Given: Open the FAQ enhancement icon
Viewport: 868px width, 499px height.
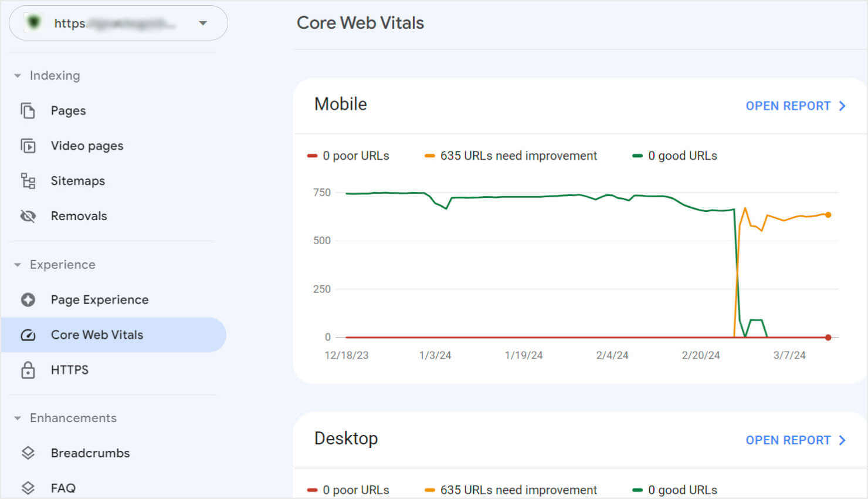Looking at the screenshot, I should point(28,487).
